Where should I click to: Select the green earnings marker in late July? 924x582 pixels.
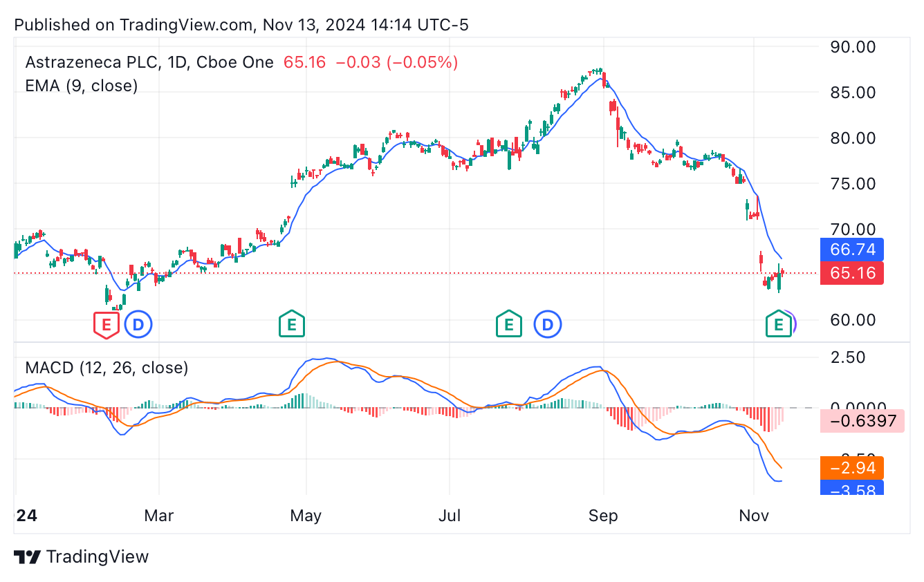pyautogui.click(x=509, y=323)
